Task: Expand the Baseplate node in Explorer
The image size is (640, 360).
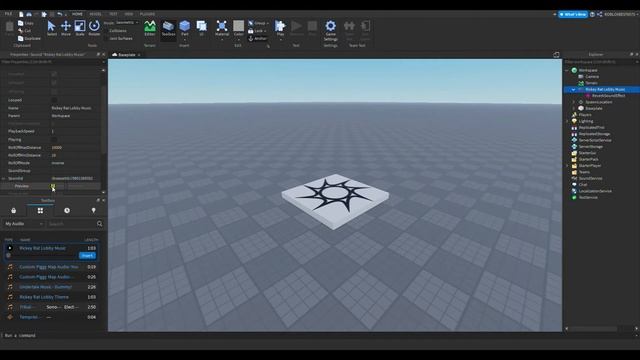Action: tap(573, 109)
